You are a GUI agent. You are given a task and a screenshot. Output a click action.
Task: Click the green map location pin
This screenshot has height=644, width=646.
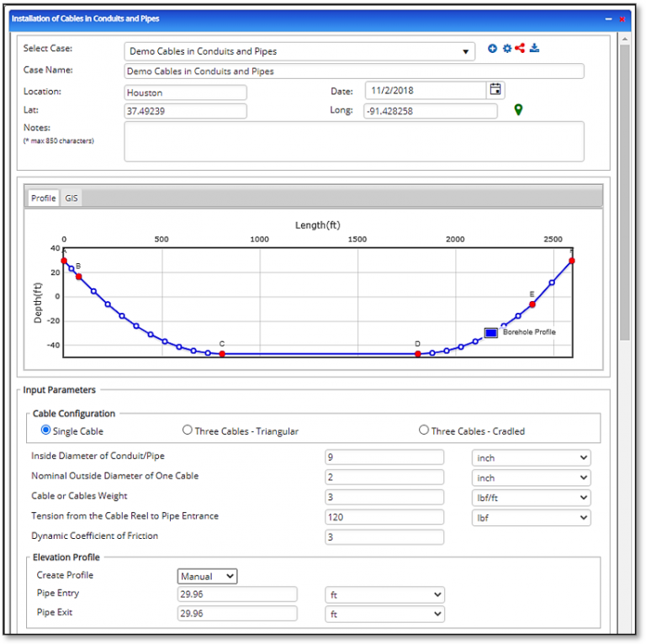[x=519, y=110]
